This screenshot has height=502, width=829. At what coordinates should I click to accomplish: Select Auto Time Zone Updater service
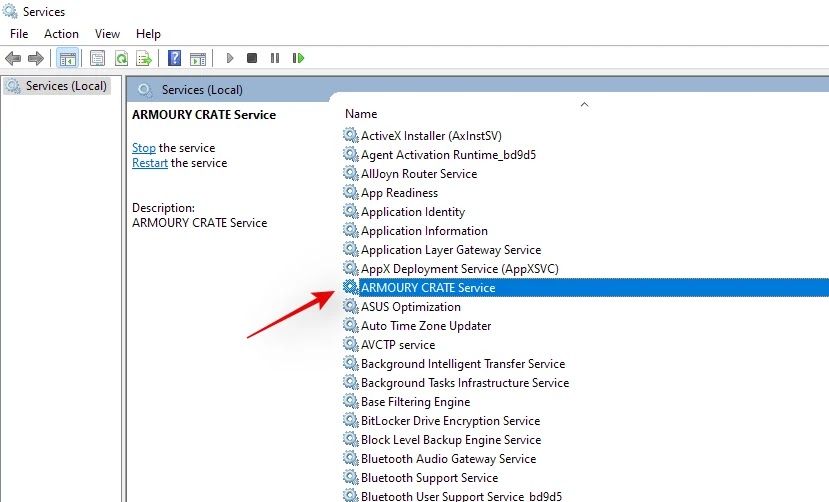426,326
